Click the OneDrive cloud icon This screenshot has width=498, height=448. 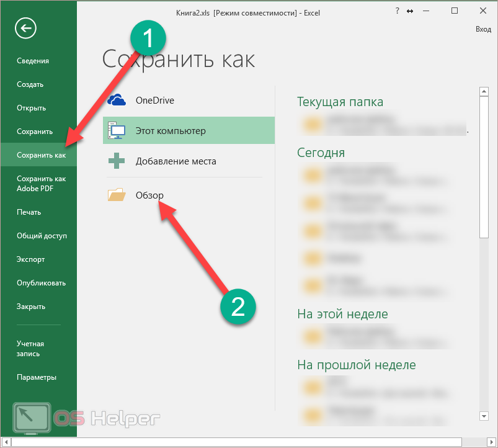[x=117, y=100]
